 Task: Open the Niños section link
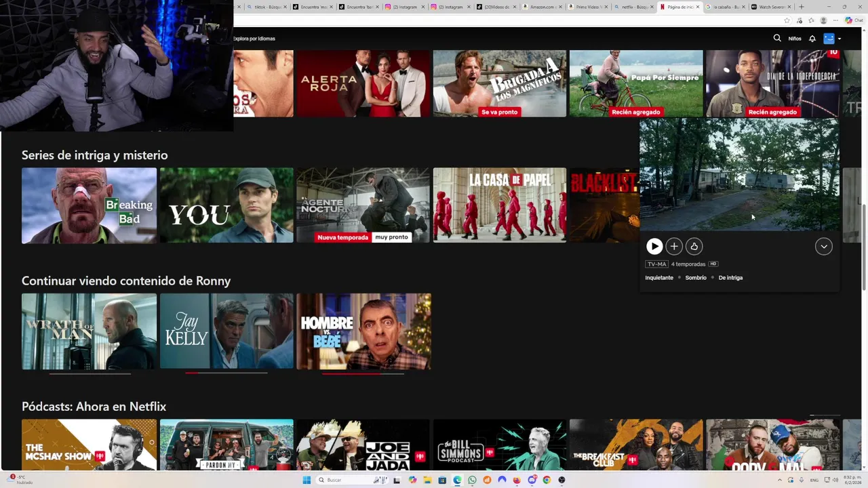pyautogui.click(x=795, y=39)
